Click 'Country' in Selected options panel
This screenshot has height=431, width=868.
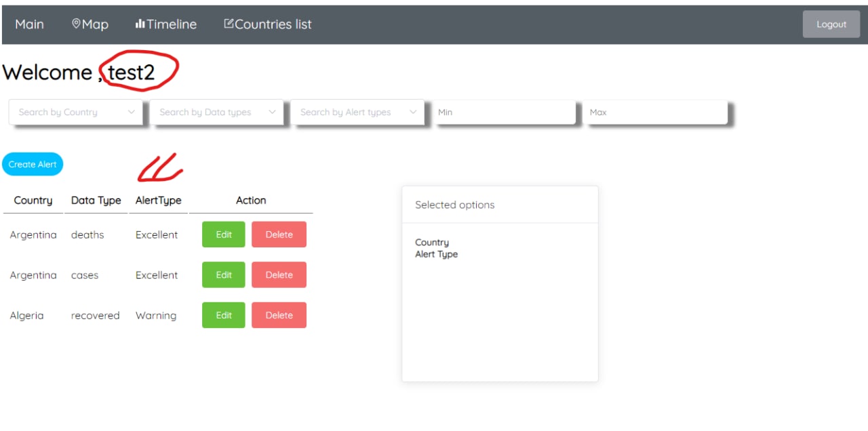[x=432, y=243]
